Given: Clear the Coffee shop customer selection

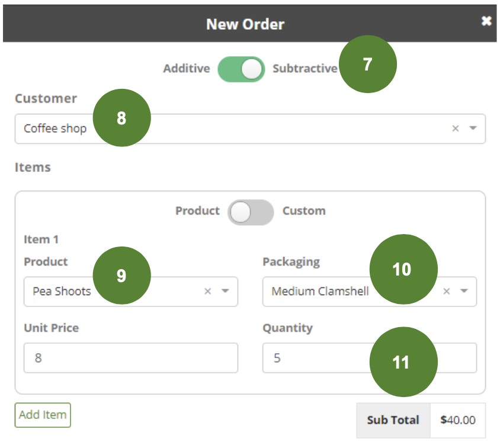Looking at the screenshot, I should point(456,128).
